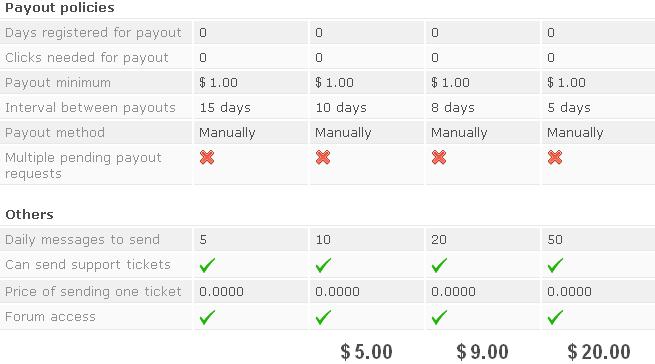Image resolution: width=655 pixels, height=364 pixels.
Task: Click the Others section heading
Action: (x=29, y=214)
